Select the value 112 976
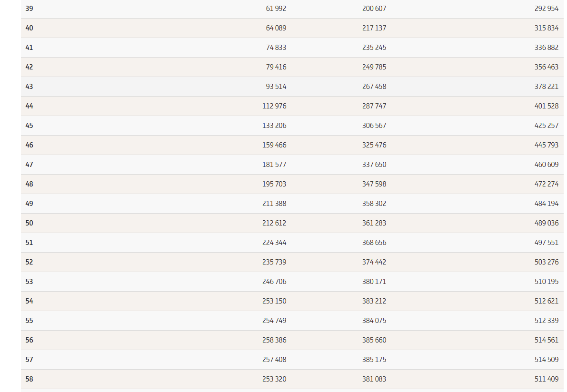Screen dimensions: 567x392 (x=274, y=106)
